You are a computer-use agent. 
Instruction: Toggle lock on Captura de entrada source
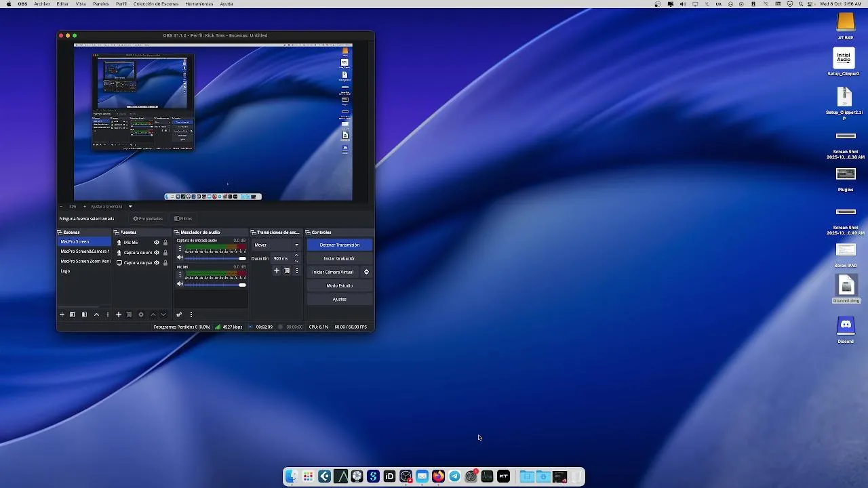point(165,253)
